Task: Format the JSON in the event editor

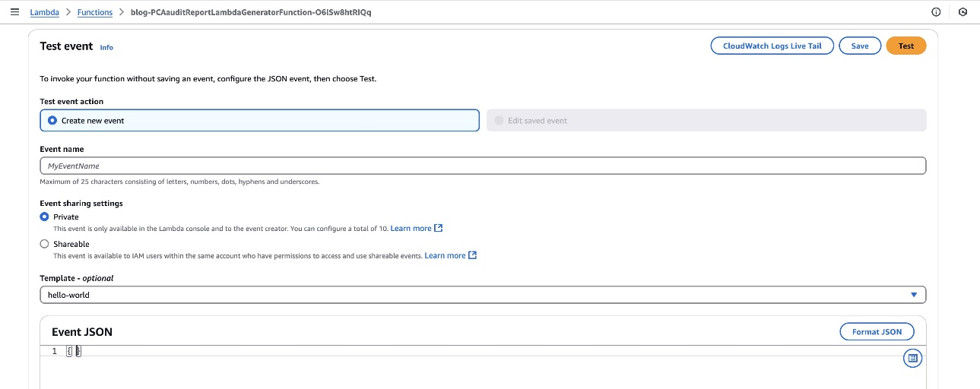Action: [x=877, y=332]
